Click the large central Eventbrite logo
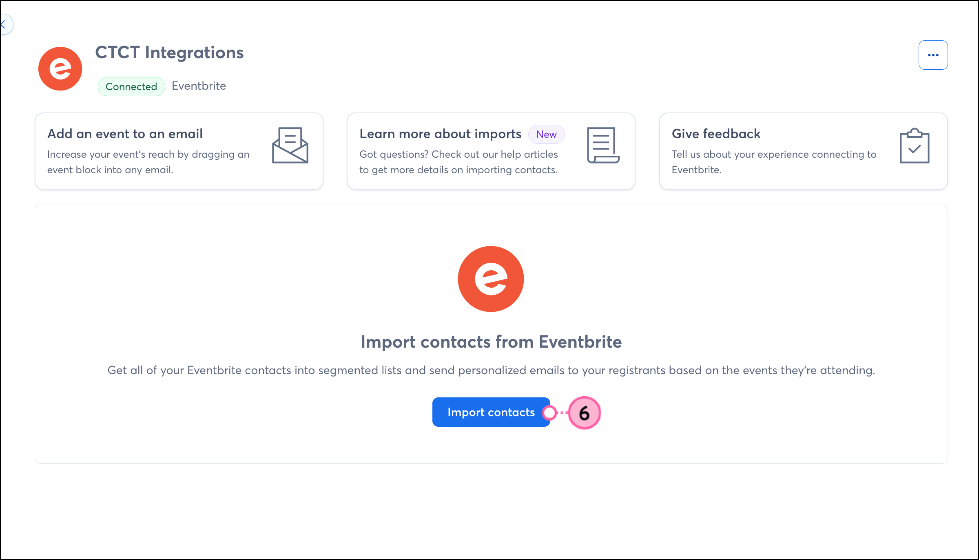The width and height of the screenshot is (979, 560). [491, 279]
